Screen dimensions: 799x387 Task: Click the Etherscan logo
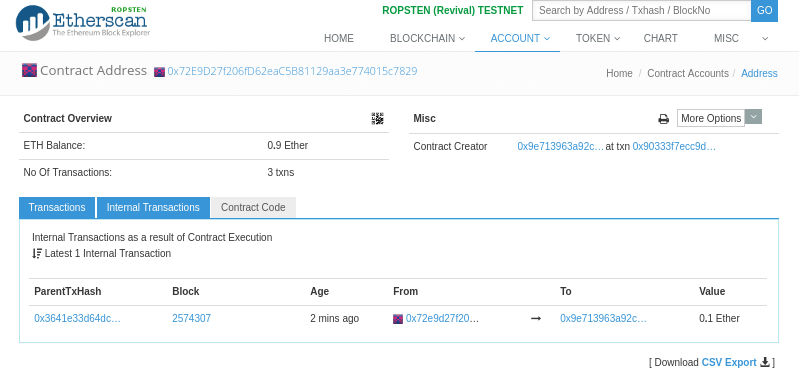coord(83,22)
